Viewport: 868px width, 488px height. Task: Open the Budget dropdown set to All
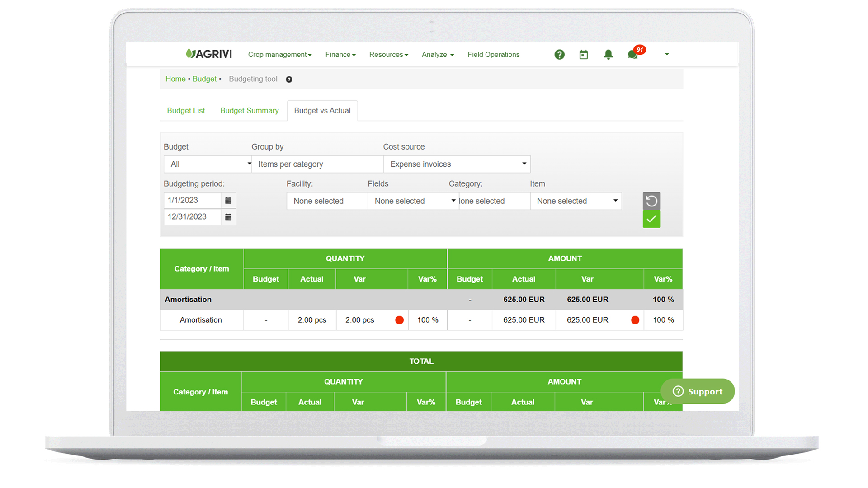pos(208,164)
